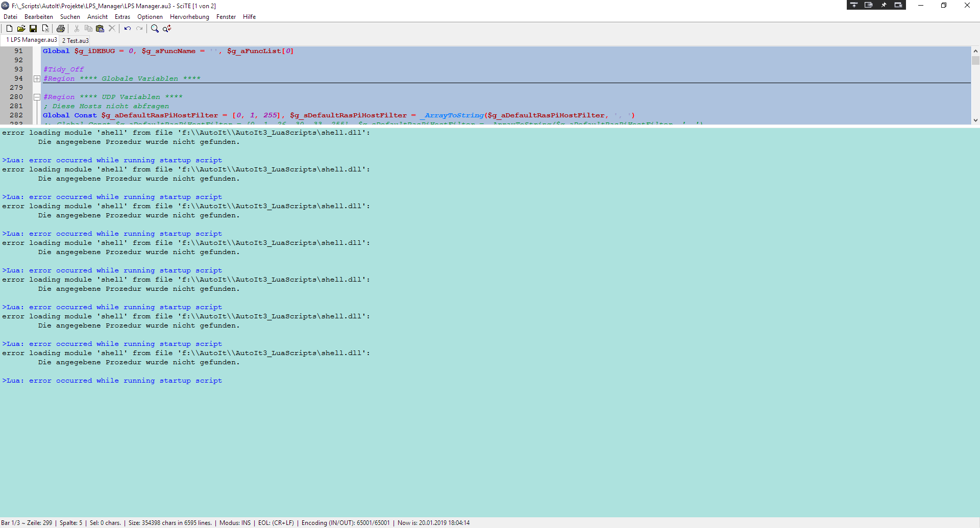Toggle the pin icon in the title bar
The image size is (980, 528).
(884, 5)
